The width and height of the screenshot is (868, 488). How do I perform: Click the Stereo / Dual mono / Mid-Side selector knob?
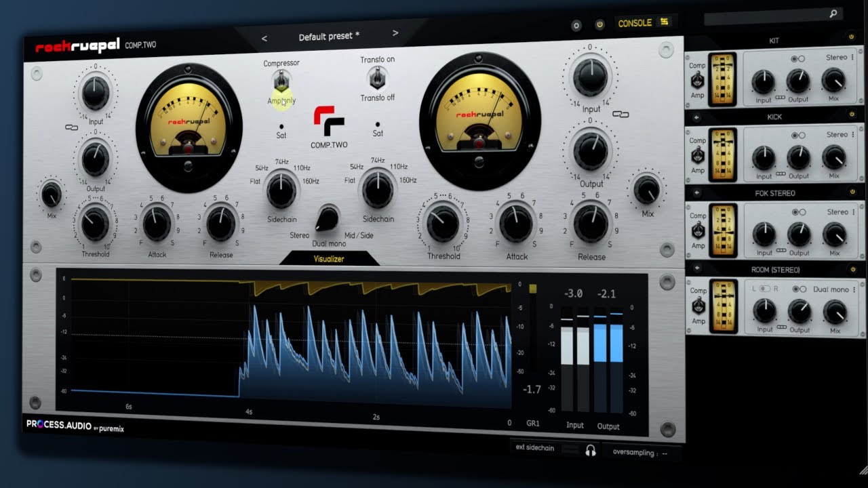[x=327, y=218]
